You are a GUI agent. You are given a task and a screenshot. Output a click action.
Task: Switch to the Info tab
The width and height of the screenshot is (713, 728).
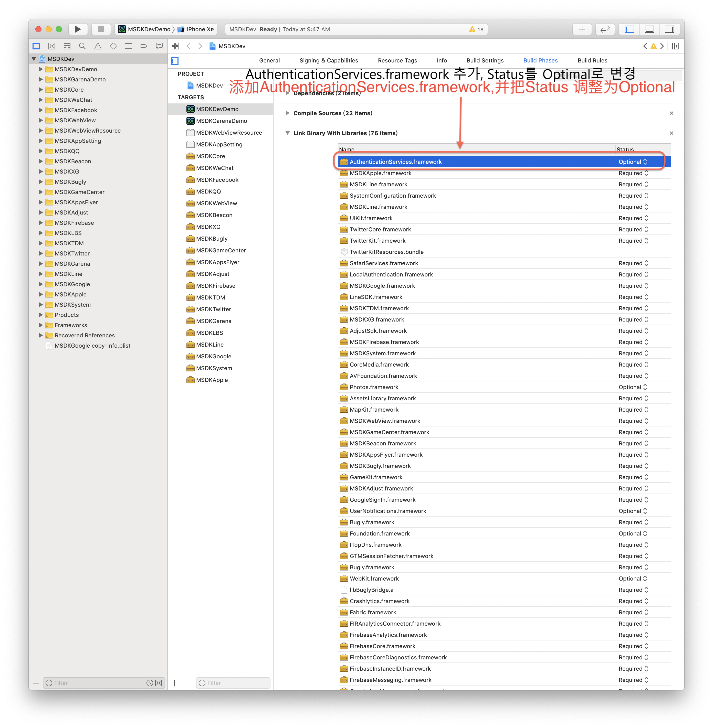(442, 61)
